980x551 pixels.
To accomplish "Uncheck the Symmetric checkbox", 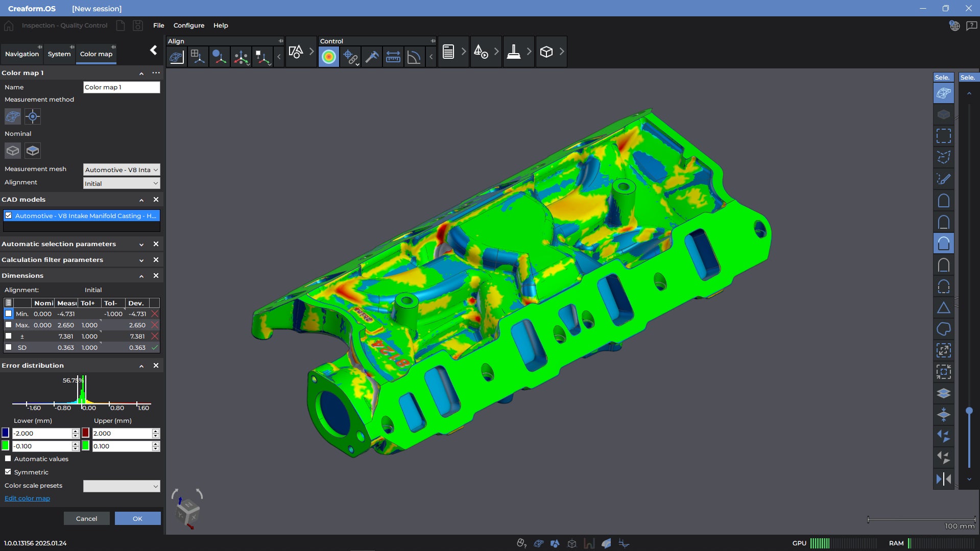I will point(8,472).
